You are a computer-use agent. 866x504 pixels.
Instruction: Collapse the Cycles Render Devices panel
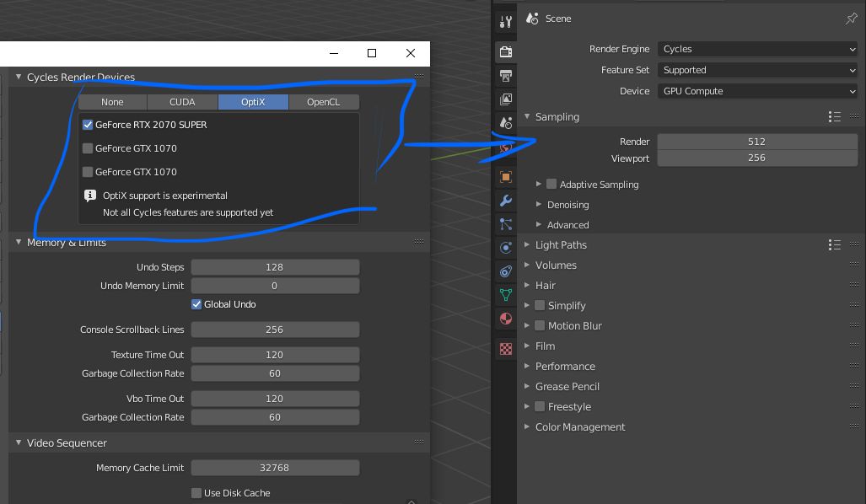pyautogui.click(x=19, y=77)
